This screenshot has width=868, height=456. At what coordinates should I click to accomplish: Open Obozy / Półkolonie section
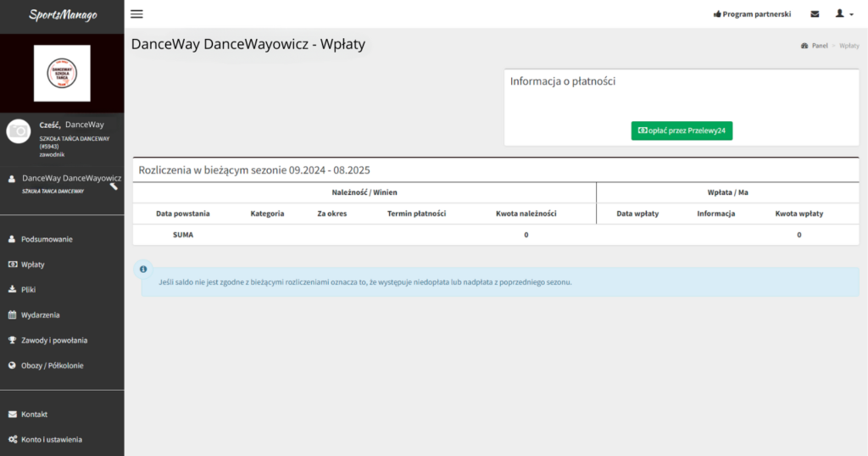point(52,366)
